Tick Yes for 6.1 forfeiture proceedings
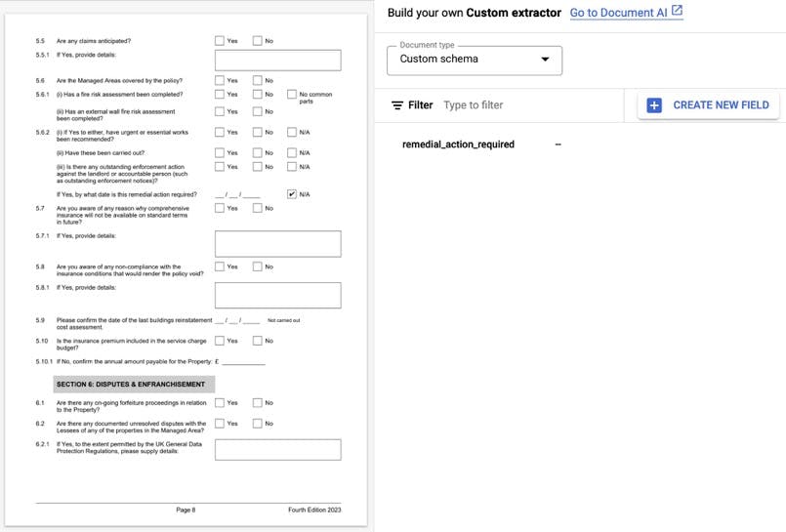Viewport: 786px width, 532px height. [220, 403]
